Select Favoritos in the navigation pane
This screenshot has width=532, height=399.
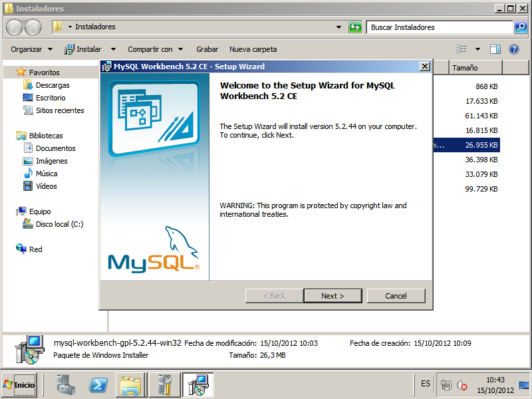click(x=44, y=72)
